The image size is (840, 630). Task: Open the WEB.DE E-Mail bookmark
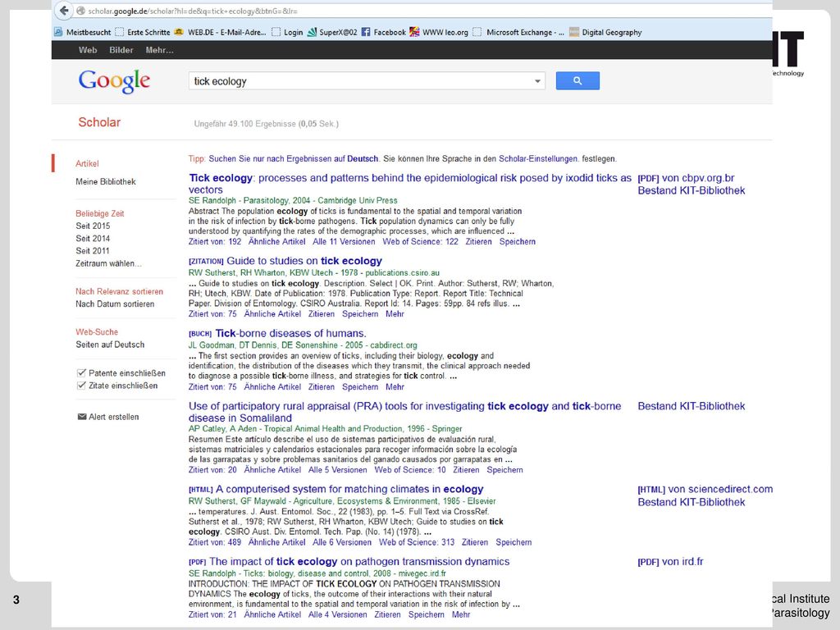(220, 32)
